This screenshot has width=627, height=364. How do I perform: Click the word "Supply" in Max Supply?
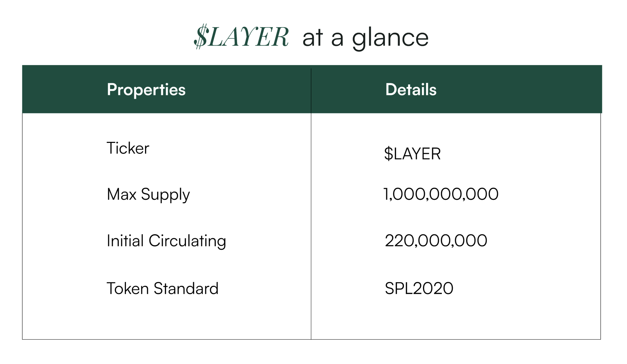(x=165, y=195)
